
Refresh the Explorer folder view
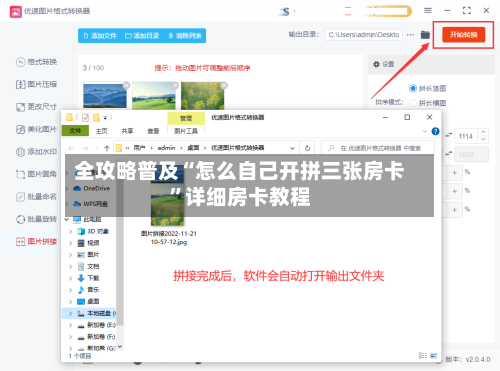point(307,148)
